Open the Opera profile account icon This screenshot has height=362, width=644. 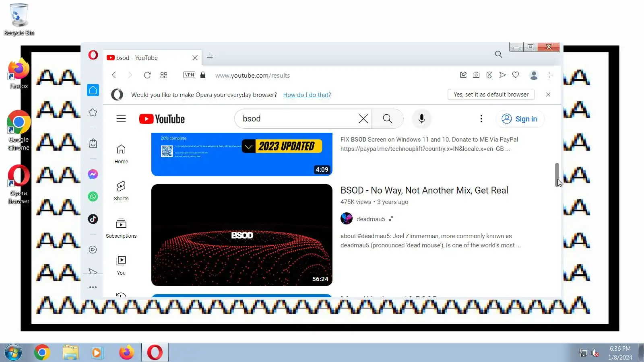click(534, 75)
